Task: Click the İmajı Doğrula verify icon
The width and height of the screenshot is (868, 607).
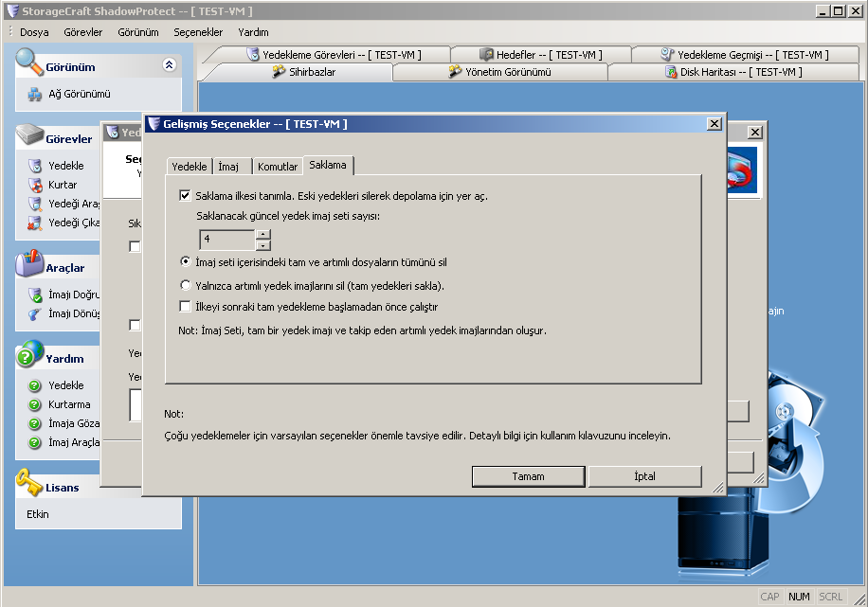Action: pos(35,295)
